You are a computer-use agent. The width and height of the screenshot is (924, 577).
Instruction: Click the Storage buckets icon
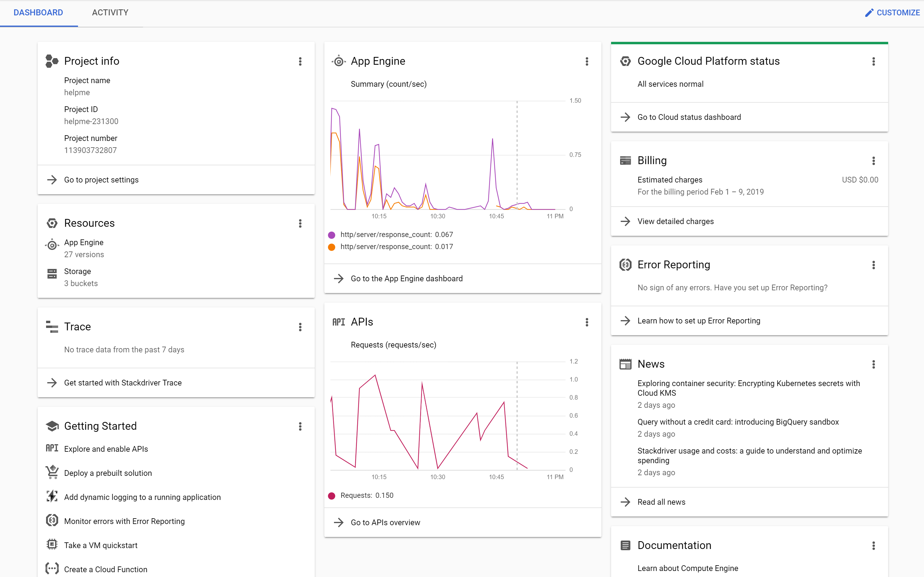(x=52, y=274)
